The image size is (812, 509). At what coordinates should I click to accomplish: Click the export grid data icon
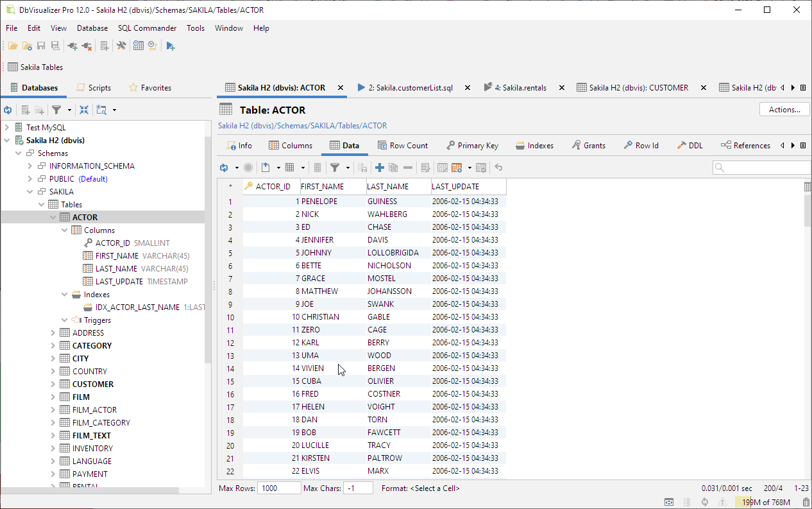pyautogui.click(x=266, y=168)
